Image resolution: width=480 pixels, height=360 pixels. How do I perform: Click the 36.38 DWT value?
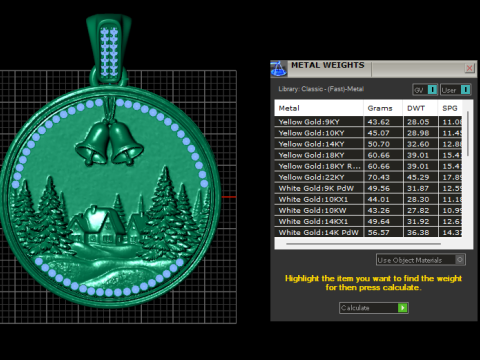tap(418, 232)
